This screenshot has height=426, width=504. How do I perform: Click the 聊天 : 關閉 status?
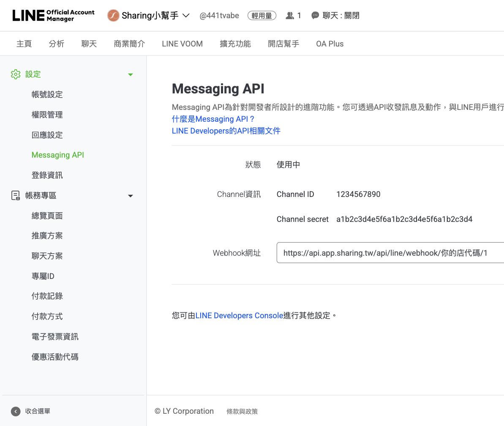tap(341, 16)
